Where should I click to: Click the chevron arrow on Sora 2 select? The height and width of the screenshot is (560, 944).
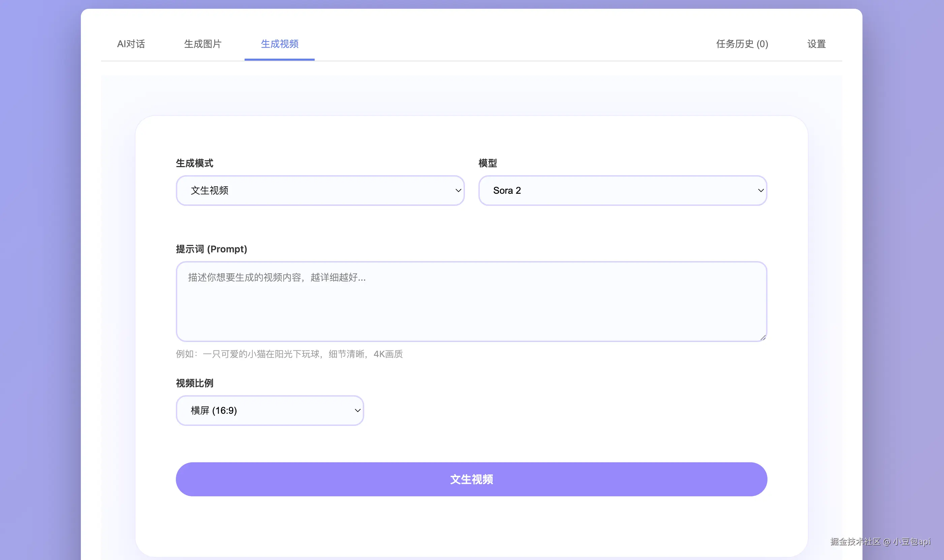(761, 191)
